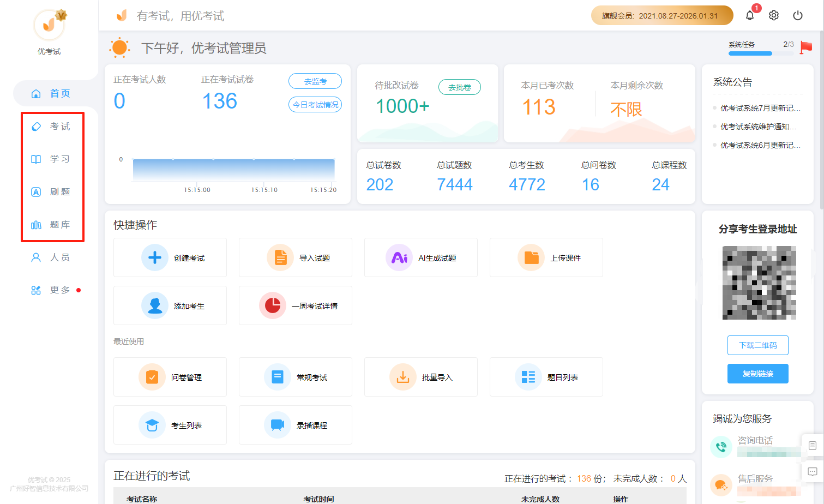Click the 咨询电话 phone icon
Screen dimensions: 824x504
721,447
